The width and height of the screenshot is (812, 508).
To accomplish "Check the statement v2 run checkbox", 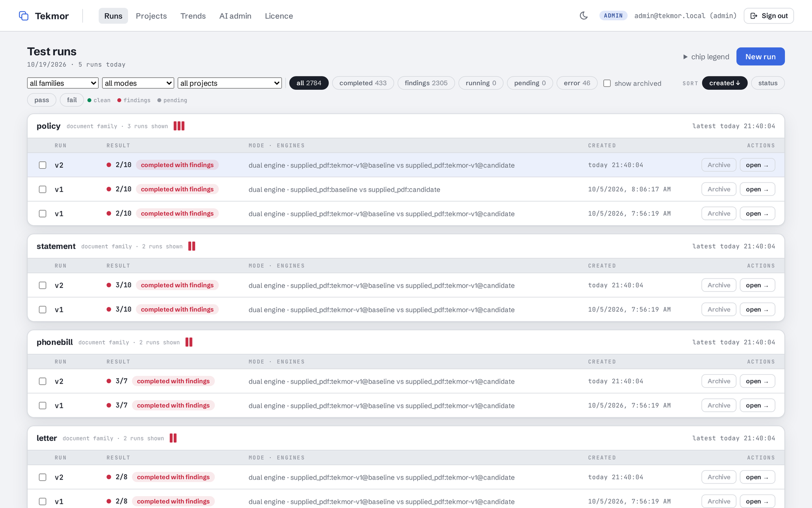I will pos(43,285).
